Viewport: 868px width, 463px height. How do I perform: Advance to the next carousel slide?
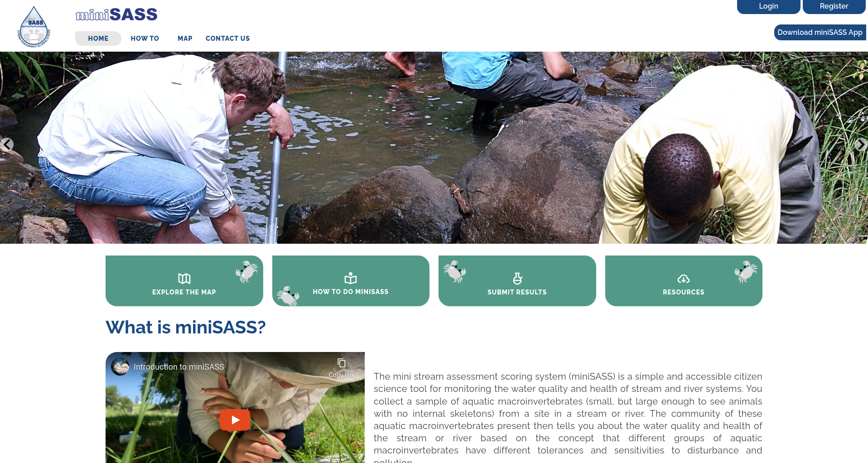[x=861, y=145]
